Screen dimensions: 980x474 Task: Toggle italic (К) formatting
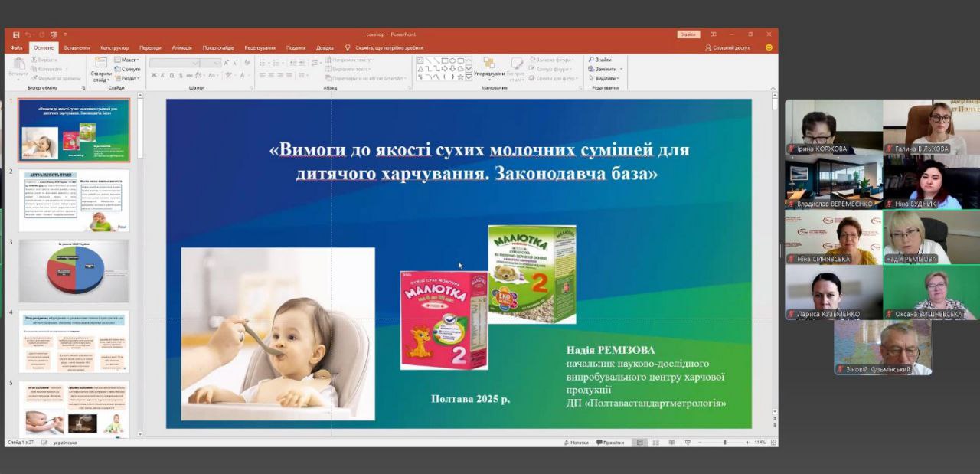pyautogui.click(x=163, y=75)
